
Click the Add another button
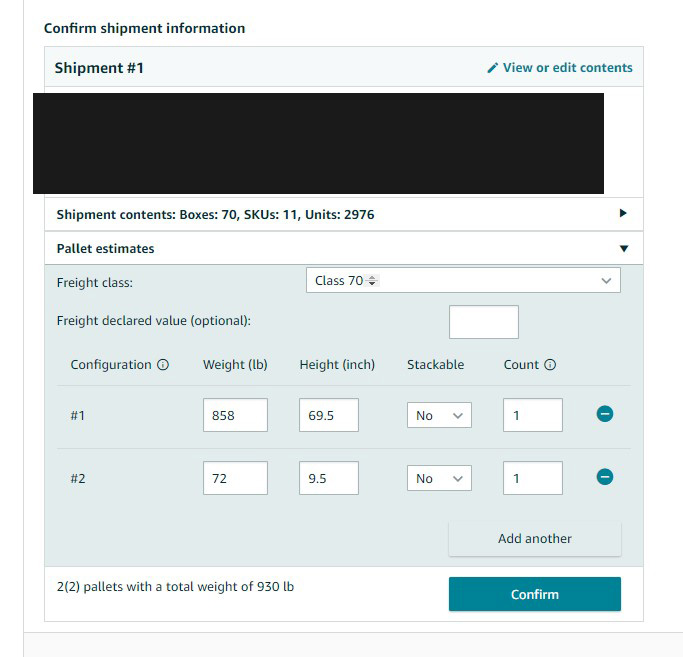[x=534, y=538]
